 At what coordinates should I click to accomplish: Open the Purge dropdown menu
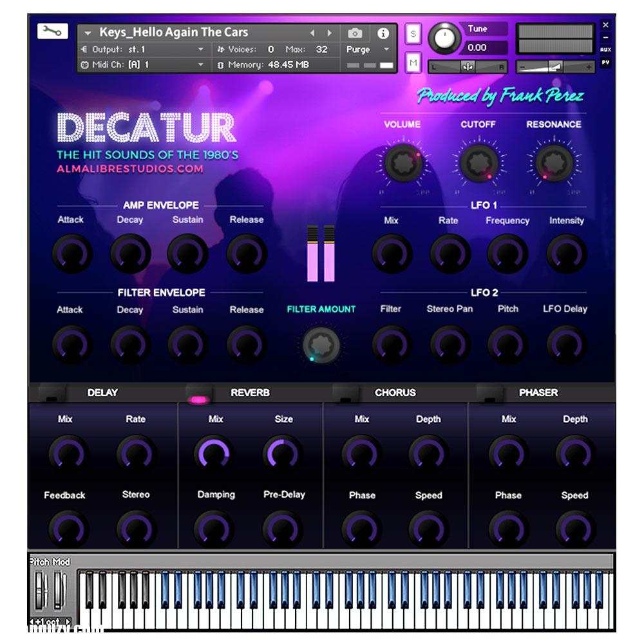[x=368, y=50]
